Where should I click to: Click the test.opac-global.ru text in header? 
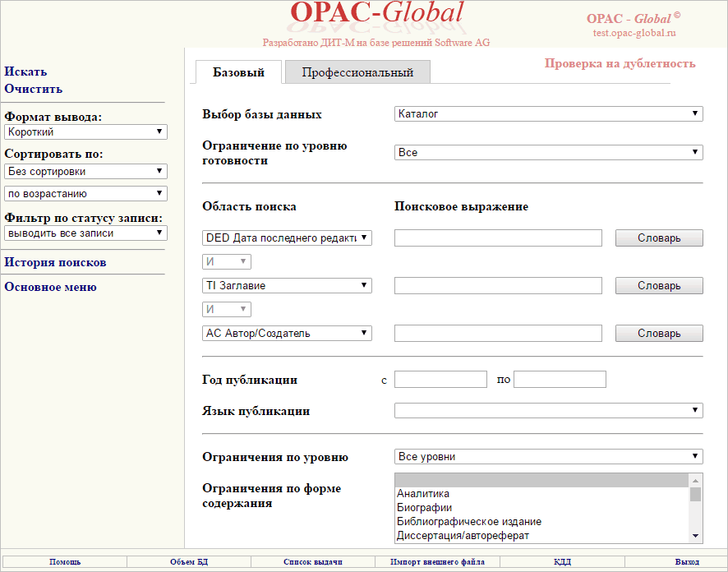[634, 33]
